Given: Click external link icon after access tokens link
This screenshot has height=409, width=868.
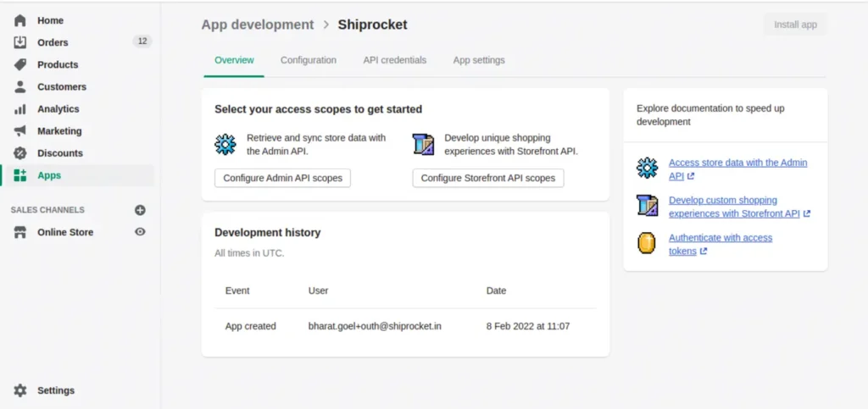Looking at the screenshot, I should coord(703,251).
